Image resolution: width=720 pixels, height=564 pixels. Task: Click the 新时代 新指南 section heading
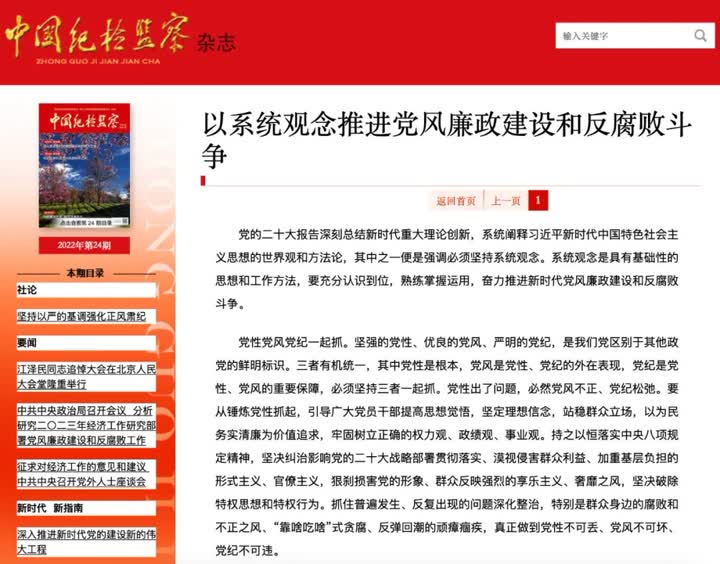pyautogui.click(x=50, y=508)
